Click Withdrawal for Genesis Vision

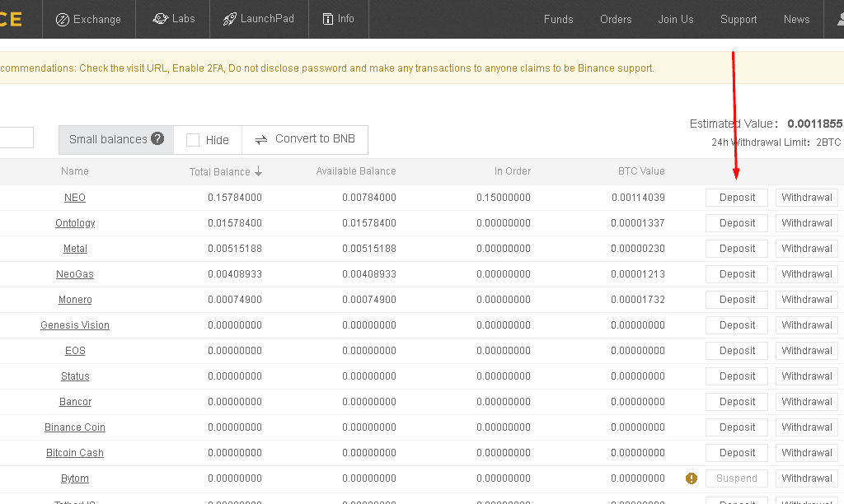(x=806, y=325)
